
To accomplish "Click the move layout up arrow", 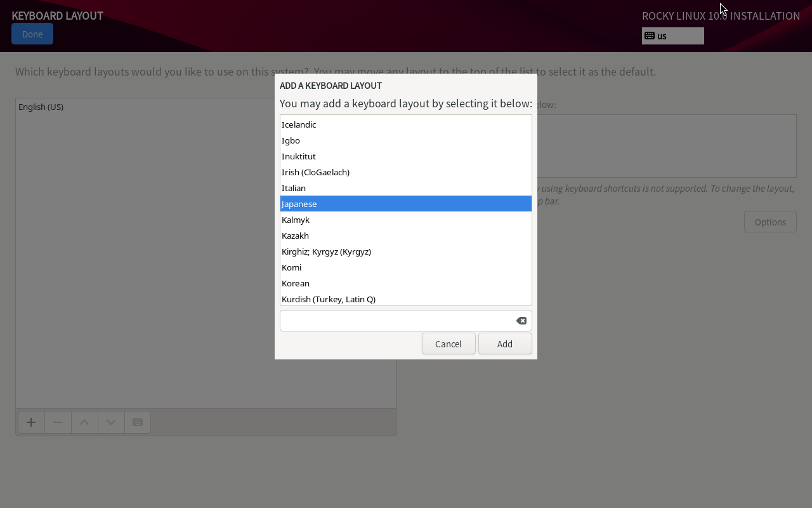I will [x=84, y=422].
